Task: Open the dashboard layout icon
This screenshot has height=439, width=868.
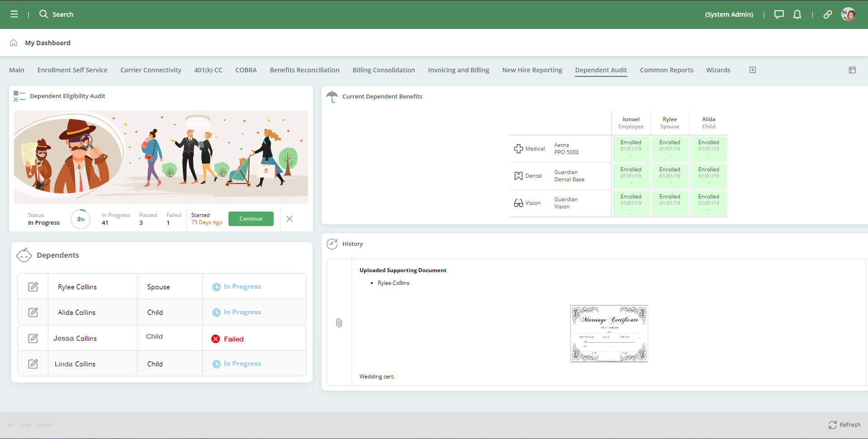Action: tap(852, 70)
